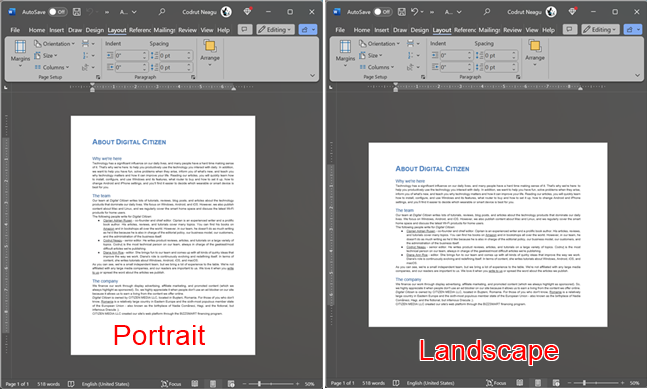Open Page Setup dialog launcher in left window
The height and width of the screenshot is (389, 647).
pyautogui.click(x=98, y=77)
